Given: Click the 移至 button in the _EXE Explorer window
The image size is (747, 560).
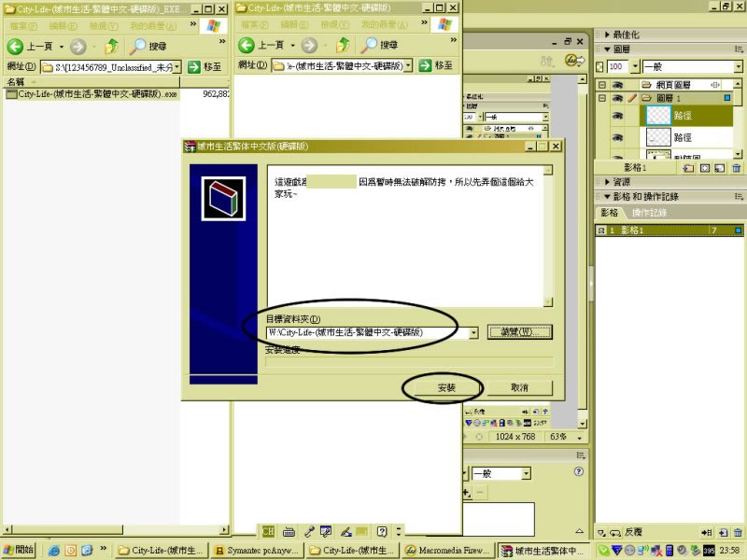Looking at the screenshot, I should coord(204,67).
